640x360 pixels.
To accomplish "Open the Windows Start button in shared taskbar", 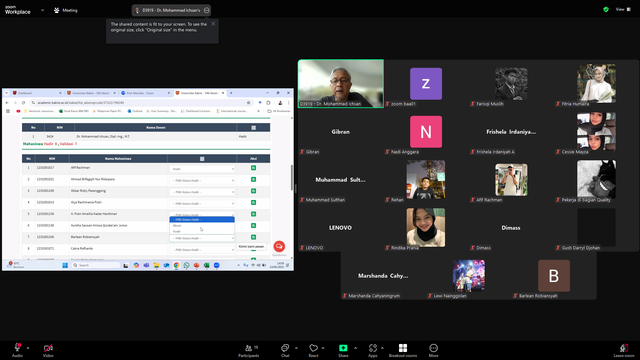I will point(65,265).
